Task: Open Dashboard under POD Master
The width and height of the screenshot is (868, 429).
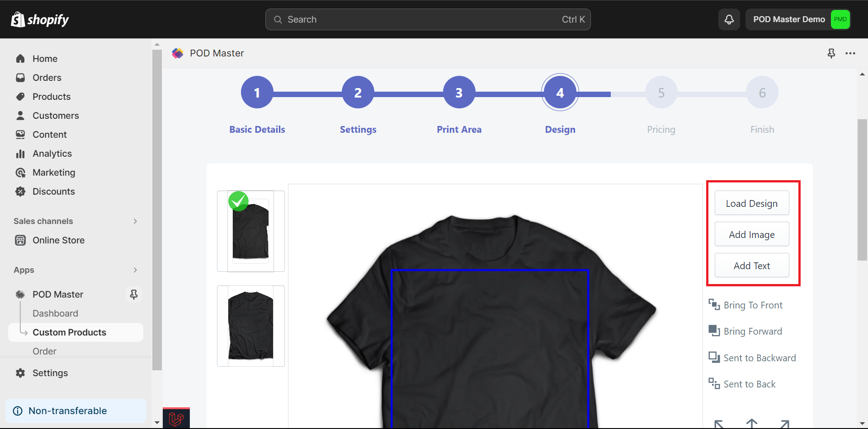Action: tap(55, 313)
